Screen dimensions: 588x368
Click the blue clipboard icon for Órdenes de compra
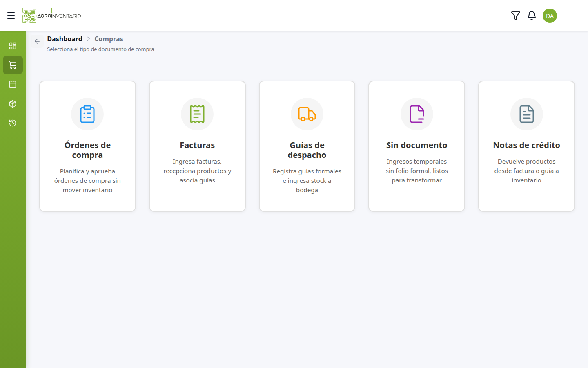point(87,114)
